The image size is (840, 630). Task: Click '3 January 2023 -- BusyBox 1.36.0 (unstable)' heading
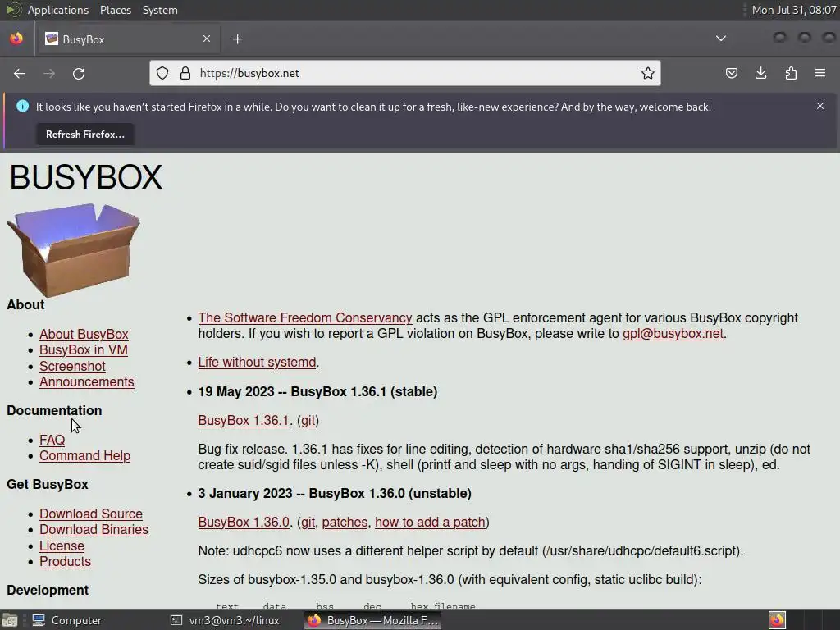coord(335,493)
